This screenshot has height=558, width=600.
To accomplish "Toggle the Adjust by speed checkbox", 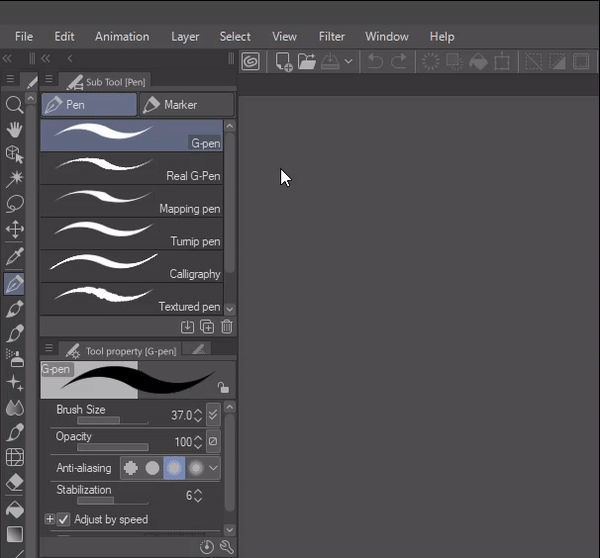I will coord(64,519).
